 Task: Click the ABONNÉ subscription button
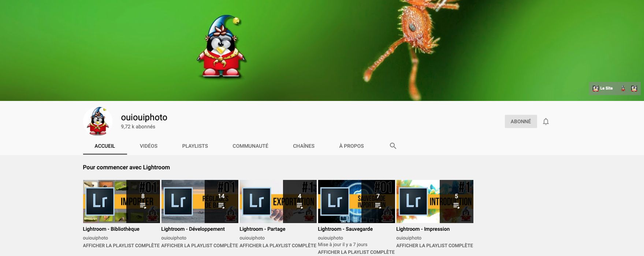point(521,121)
